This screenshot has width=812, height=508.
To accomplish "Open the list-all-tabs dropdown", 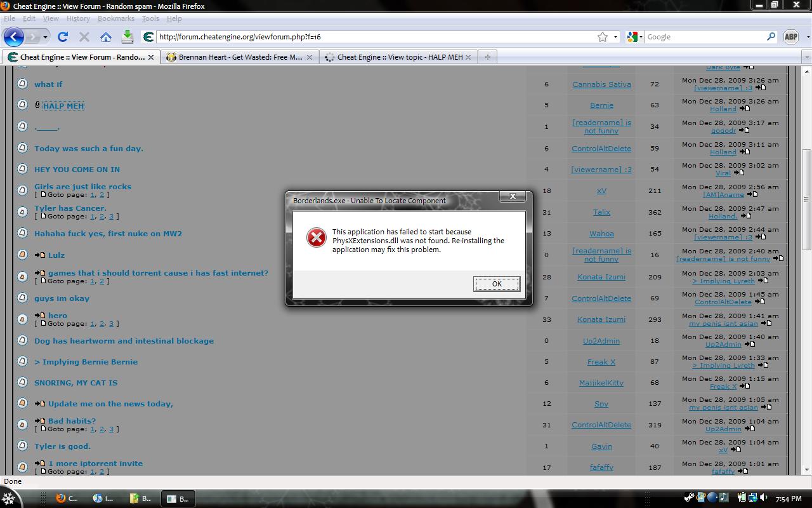I will pos(806,57).
